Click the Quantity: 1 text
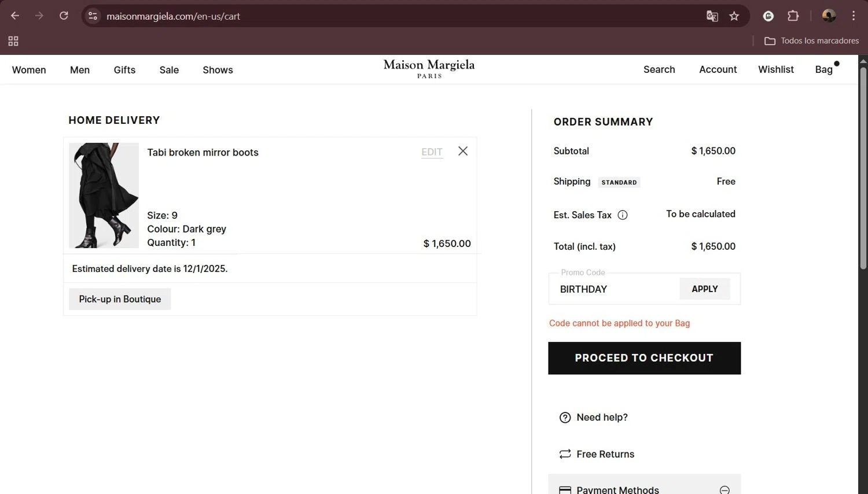 coord(171,243)
